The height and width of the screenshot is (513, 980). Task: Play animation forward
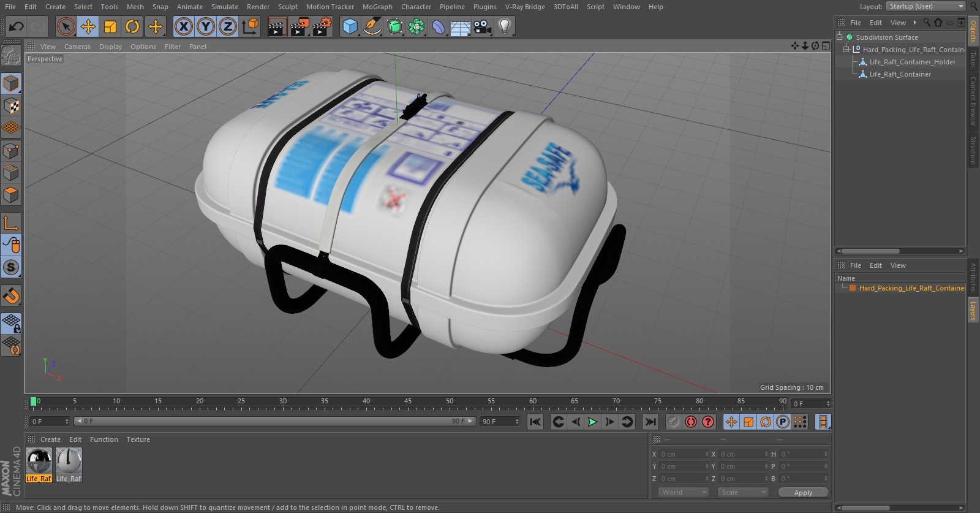592,422
